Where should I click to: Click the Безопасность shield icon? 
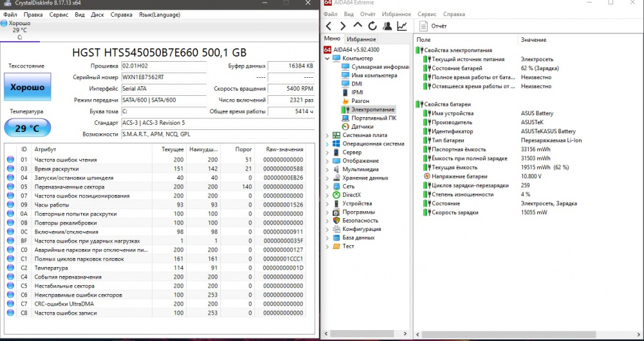(336, 221)
